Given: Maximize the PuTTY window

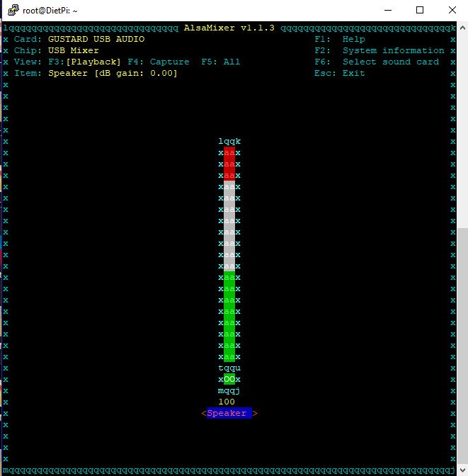Looking at the screenshot, I should 420,11.
